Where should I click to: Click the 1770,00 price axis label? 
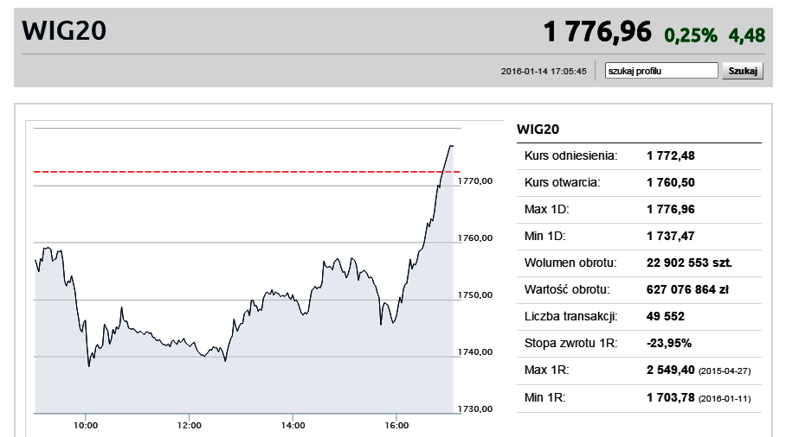point(476,181)
